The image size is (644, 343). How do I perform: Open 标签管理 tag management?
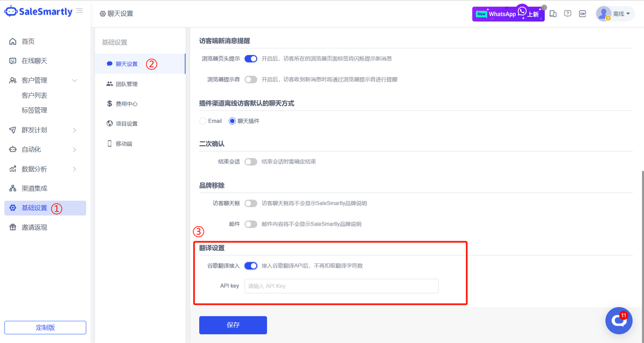pyautogui.click(x=34, y=110)
